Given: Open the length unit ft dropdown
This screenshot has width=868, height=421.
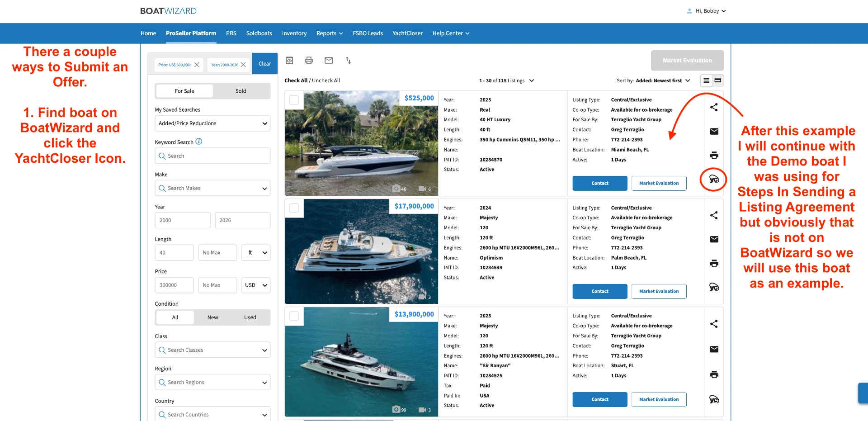Looking at the screenshot, I should click(x=256, y=253).
